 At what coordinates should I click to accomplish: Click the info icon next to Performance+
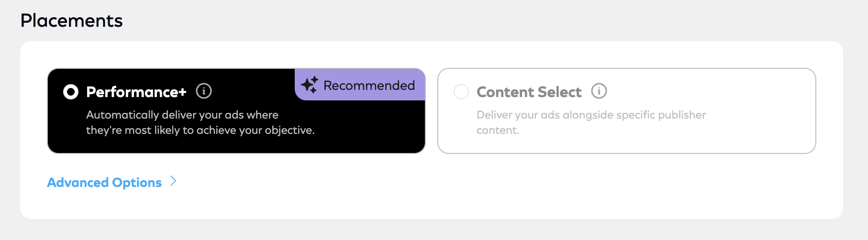(204, 91)
